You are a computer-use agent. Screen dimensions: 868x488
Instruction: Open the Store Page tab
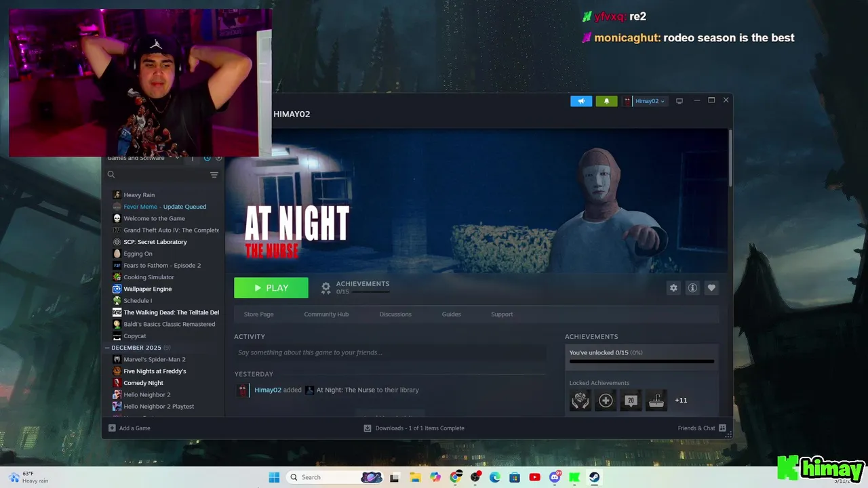pos(258,314)
